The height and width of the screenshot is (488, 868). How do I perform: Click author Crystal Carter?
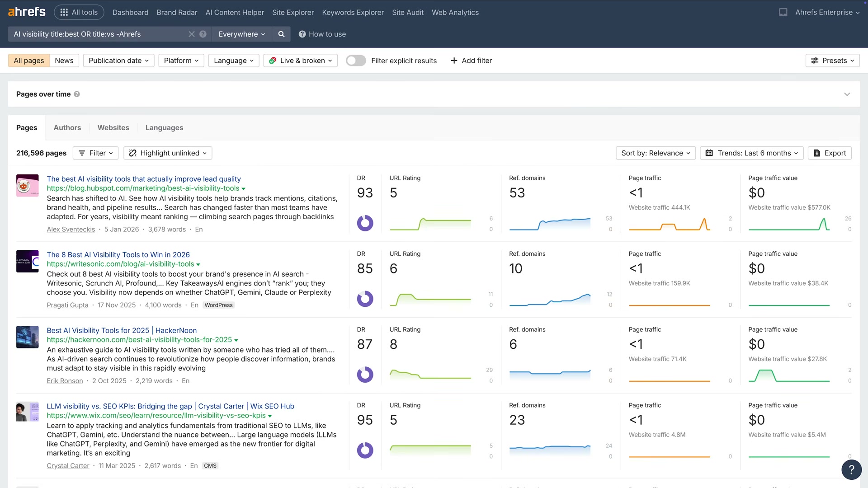tap(68, 466)
